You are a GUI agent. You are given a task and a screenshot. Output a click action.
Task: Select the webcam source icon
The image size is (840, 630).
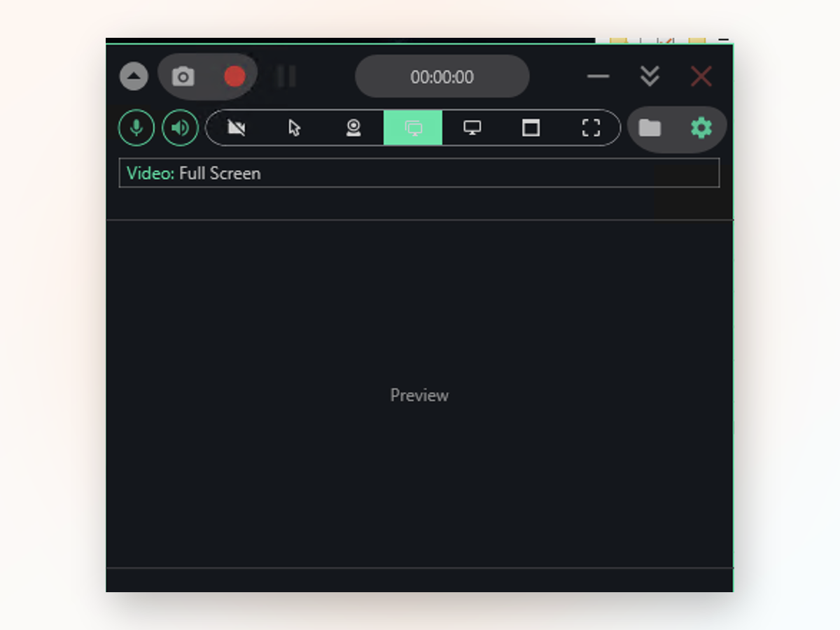[x=353, y=127]
